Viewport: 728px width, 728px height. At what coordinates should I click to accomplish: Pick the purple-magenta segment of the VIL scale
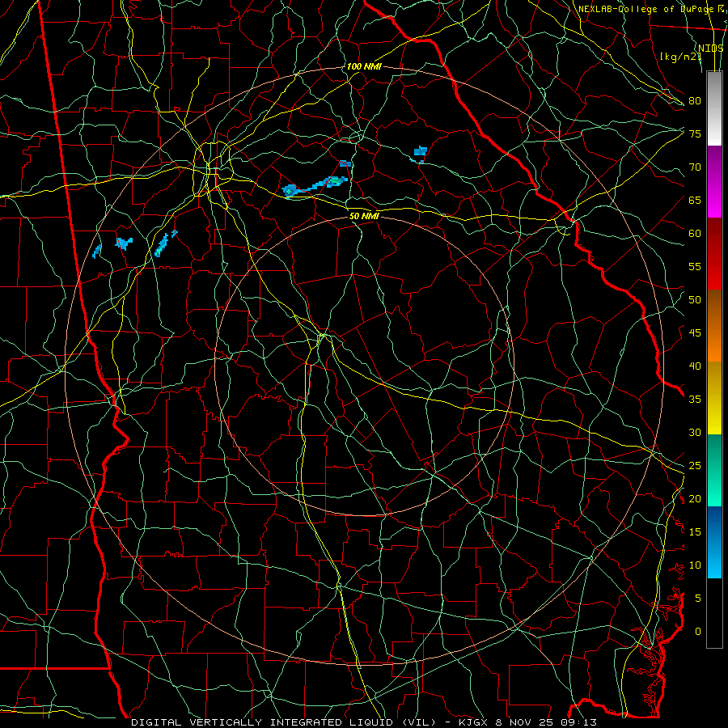714,181
